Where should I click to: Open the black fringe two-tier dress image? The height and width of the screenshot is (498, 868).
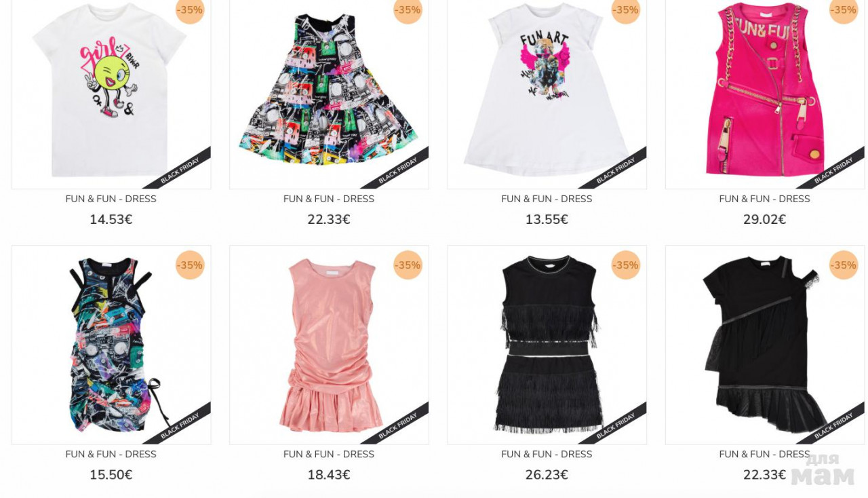click(x=547, y=345)
